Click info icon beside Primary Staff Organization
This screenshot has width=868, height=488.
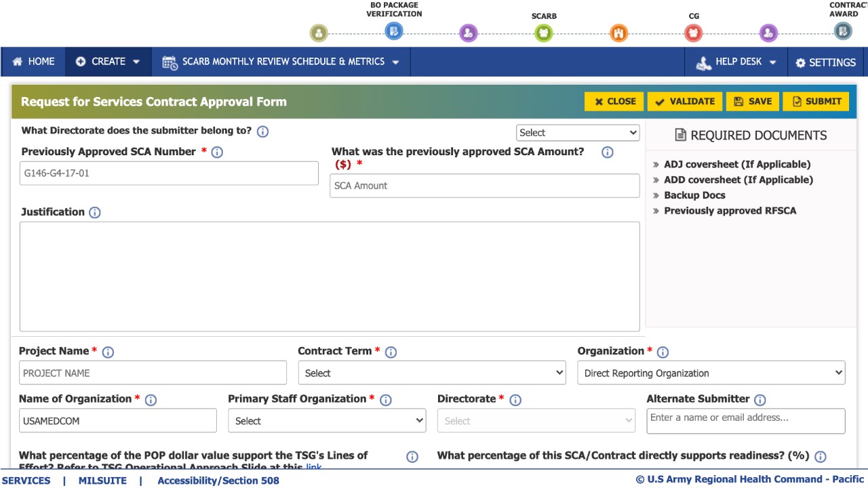[386, 400]
